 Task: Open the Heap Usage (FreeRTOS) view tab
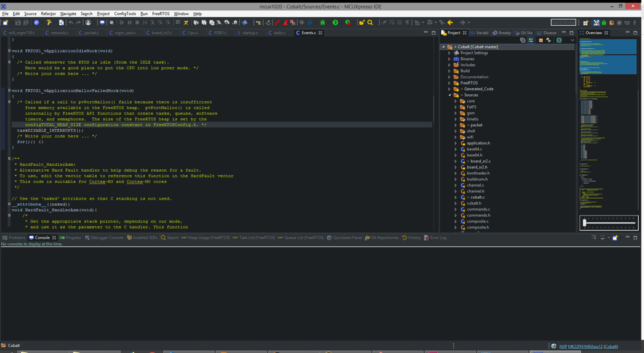(207, 237)
